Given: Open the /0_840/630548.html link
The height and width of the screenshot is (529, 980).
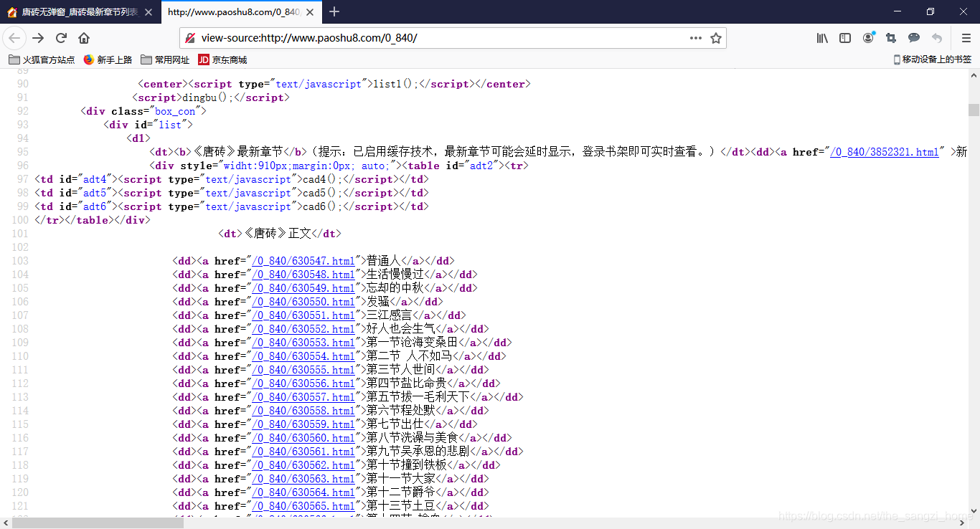Looking at the screenshot, I should (303, 275).
